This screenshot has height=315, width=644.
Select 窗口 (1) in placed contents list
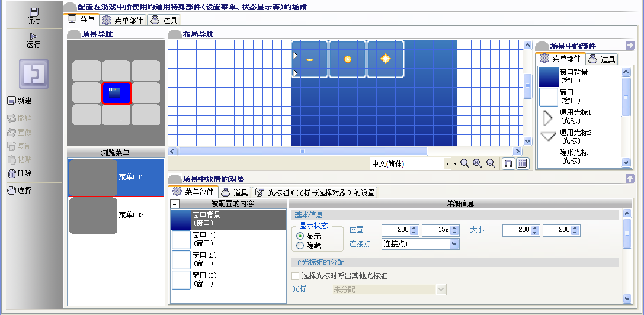(x=228, y=240)
